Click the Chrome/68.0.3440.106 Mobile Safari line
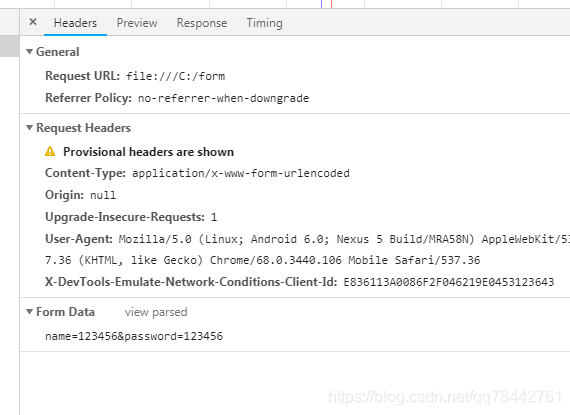The height and width of the screenshot is (415, 570). [262, 260]
